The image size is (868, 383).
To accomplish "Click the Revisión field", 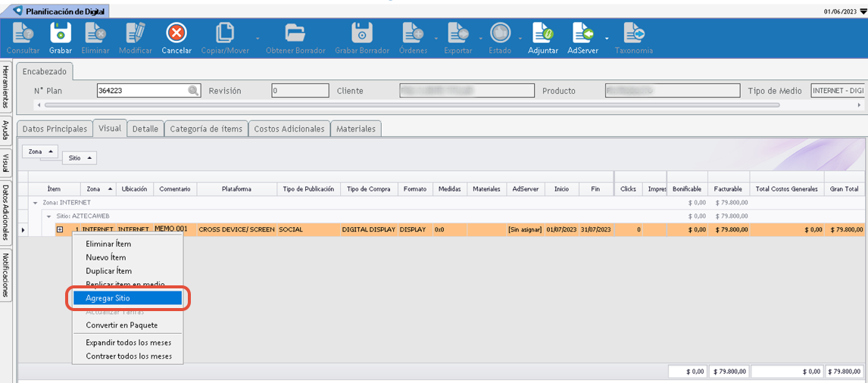I will pyautogui.click(x=299, y=91).
